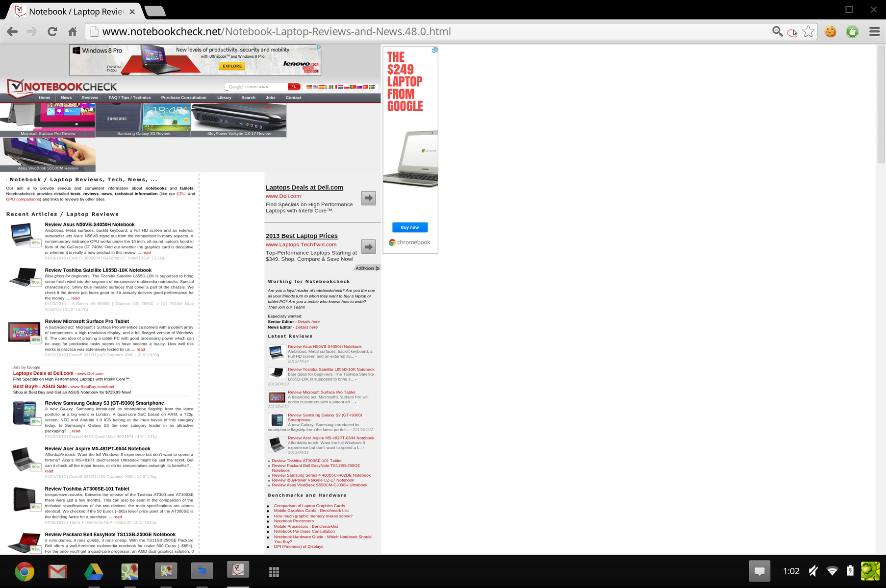Image resolution: width=886 pixels, height=588 pixels.
Task: Open Details here for News Editor
Action: (306, 327)
